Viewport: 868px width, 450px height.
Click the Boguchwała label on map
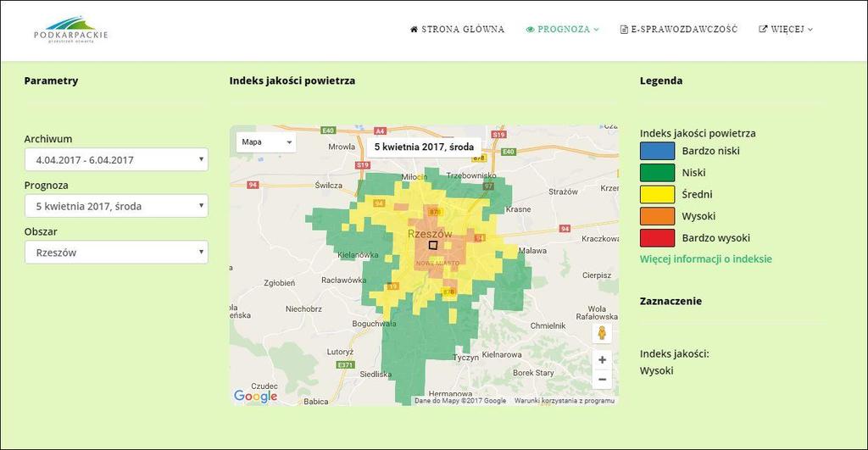tap(374, 324)
